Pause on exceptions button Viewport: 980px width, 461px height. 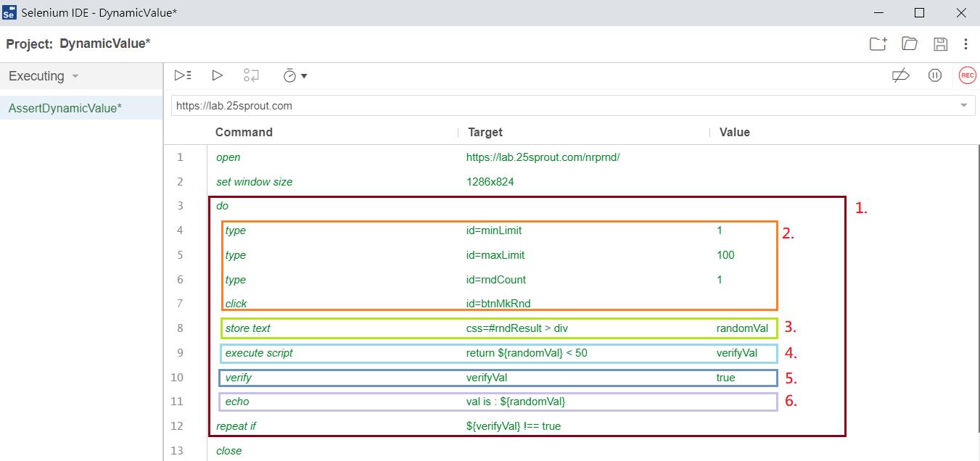coord(935,75)
